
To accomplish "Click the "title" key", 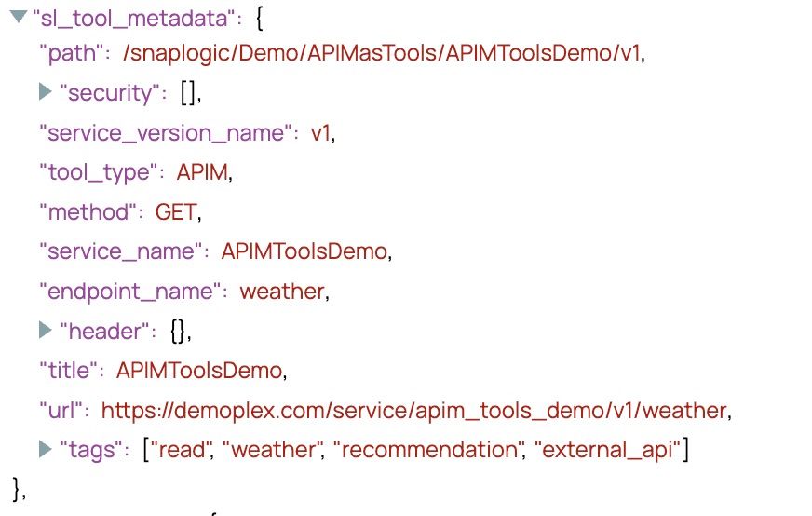I will tap(71, 370).
